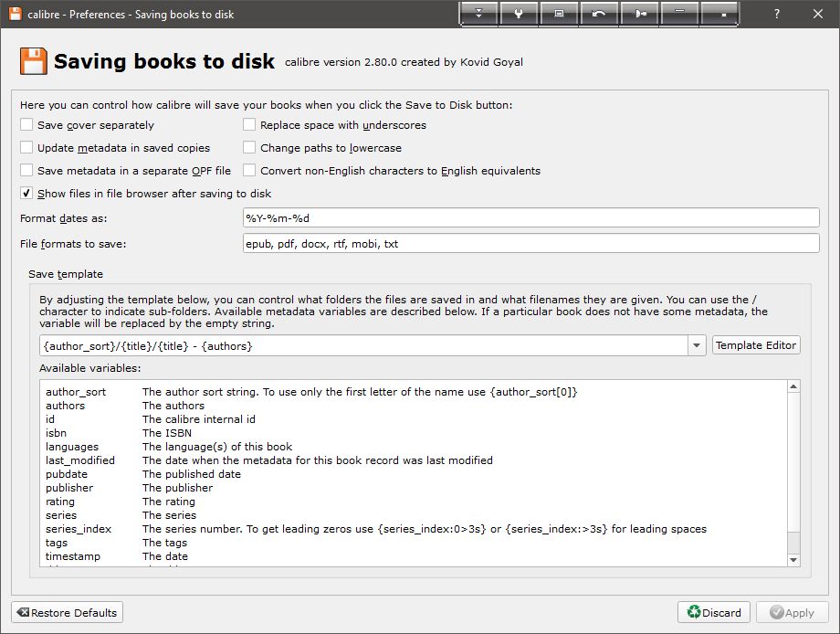Click the series number leading zeros description
Screen dimensions: 840x634
tap(425, 529)
